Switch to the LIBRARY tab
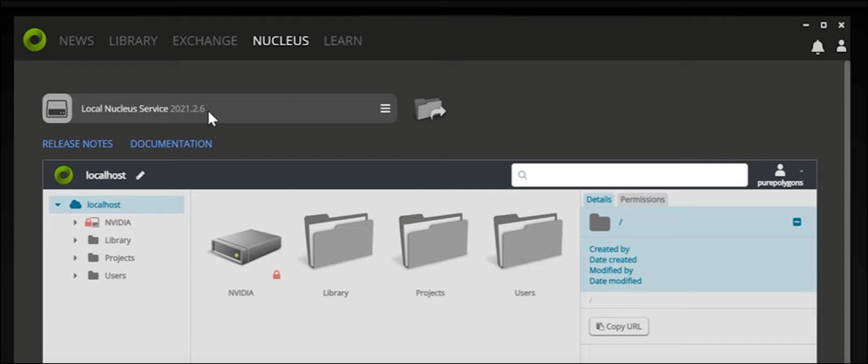 (x=134, y=41)
